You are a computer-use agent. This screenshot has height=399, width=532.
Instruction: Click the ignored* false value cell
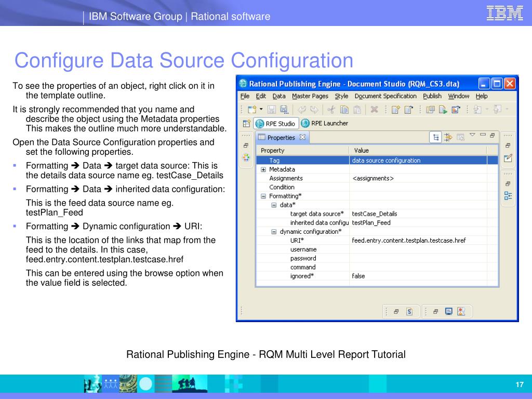click(418, 276)
